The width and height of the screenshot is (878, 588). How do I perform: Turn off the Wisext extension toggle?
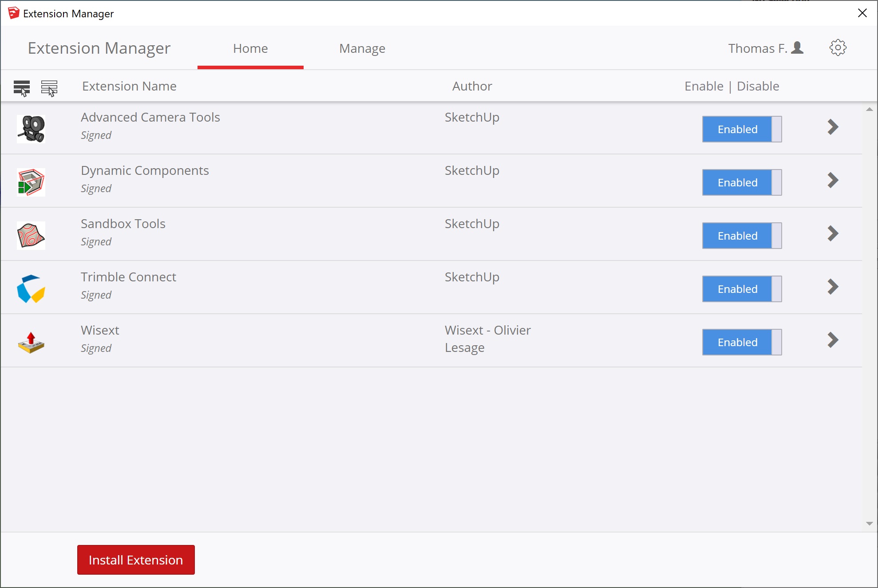tap(741, 342)
